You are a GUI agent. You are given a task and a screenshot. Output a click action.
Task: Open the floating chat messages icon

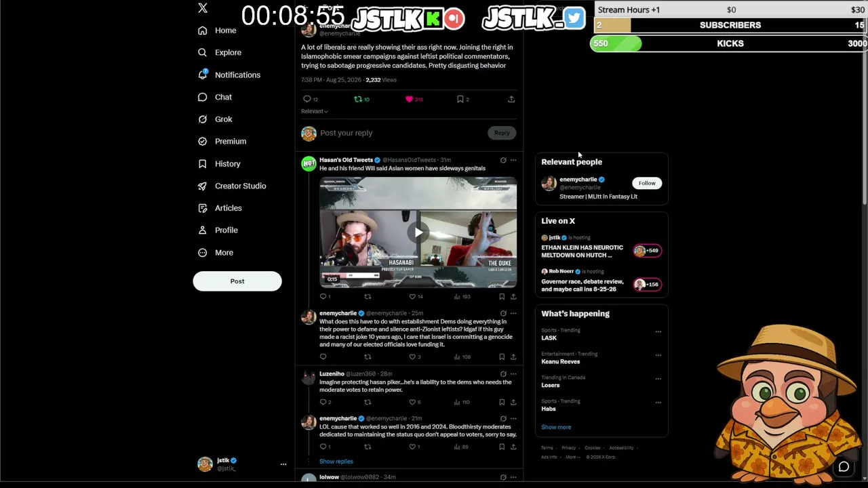pyautogui.click(x=844, y=466)
